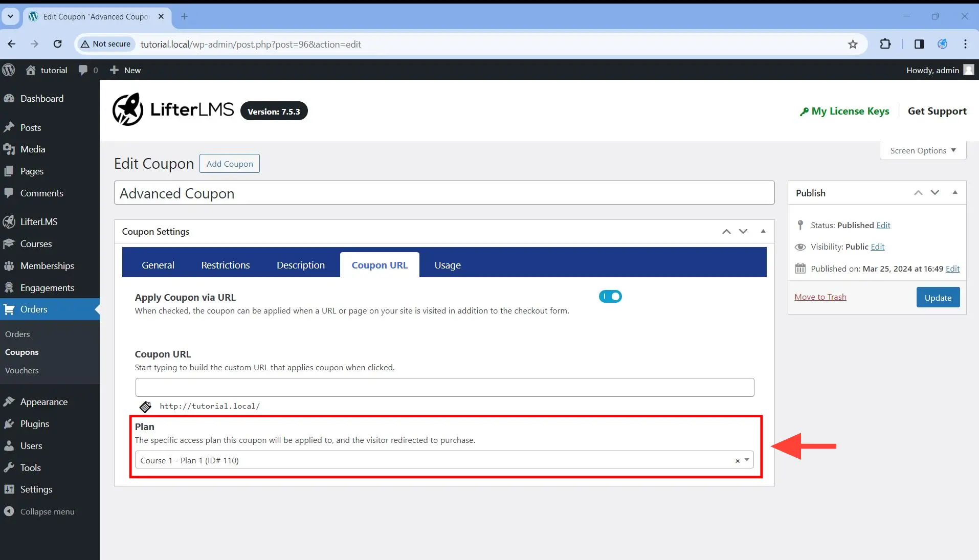Click the Settings sliders icon
The height and width of the screenshot is (560, 979).
coord(9,489)
